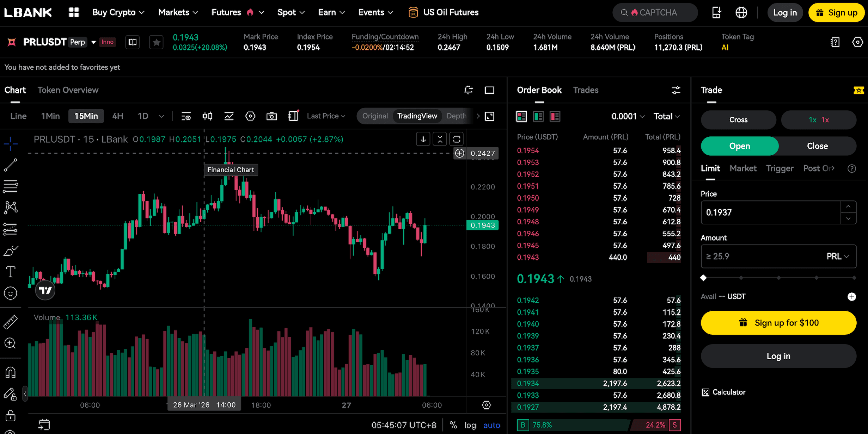Switch to Token Overview tab
868x434 pixels.
click(68, 90)
